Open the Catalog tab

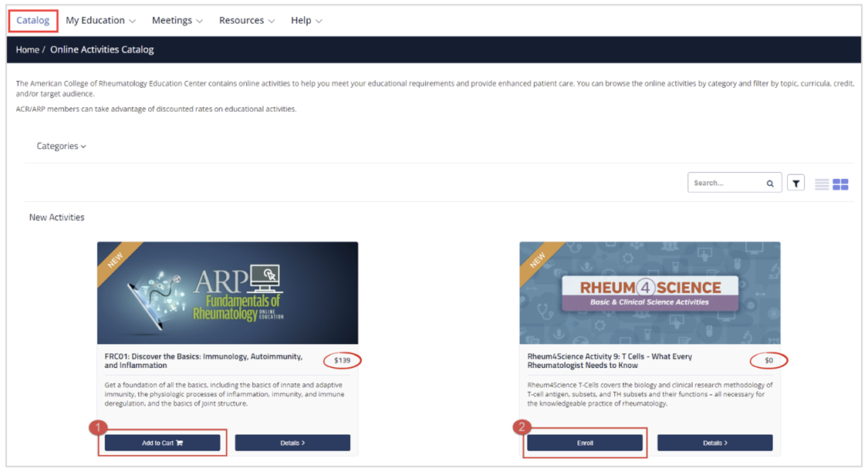32,21
